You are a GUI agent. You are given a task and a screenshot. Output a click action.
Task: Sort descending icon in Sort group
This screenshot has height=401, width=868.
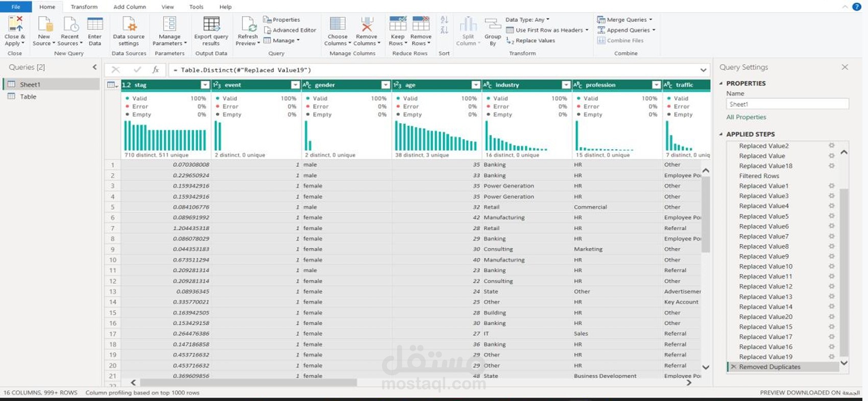(x=444, y=30)
